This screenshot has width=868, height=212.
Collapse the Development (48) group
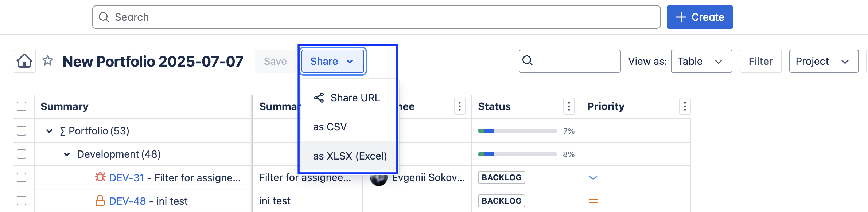pyautogui.click(x=67, y=154)
